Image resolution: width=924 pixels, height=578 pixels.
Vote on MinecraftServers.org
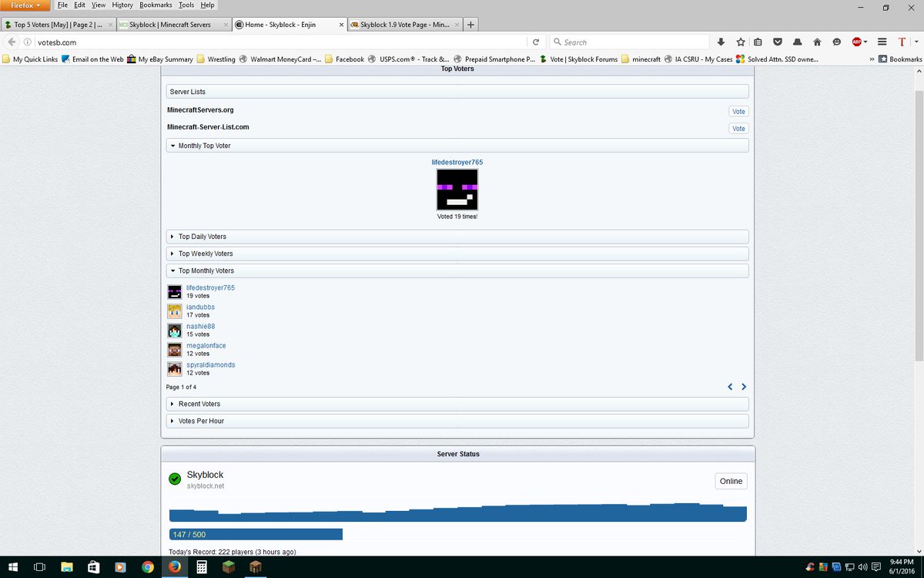[738, 112]
